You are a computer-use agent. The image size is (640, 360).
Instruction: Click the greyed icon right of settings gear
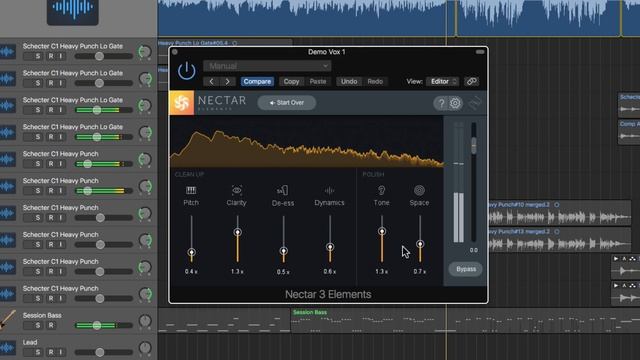(x=475, y=103)
